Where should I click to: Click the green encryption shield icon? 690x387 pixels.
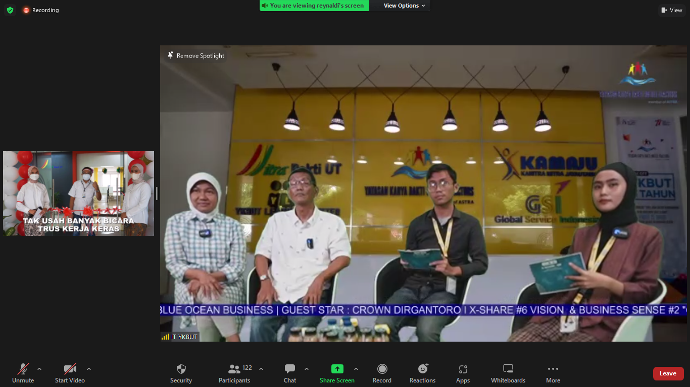pos(10,10)
